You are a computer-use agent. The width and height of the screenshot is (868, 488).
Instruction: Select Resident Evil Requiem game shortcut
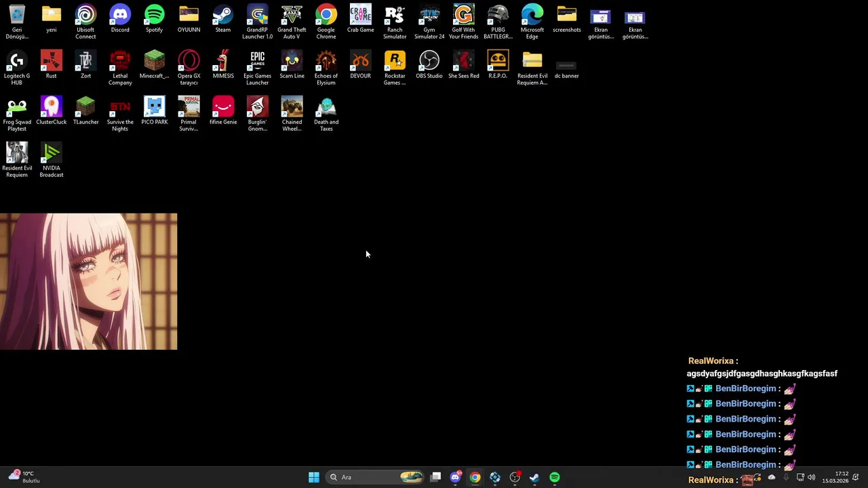click(x=17, y=160)
